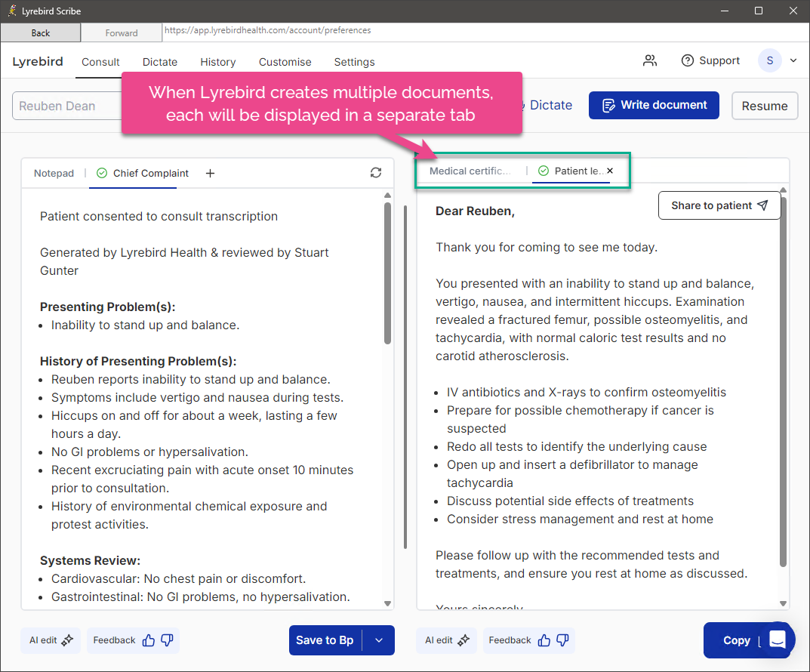810x672 pixels.
Task: Click the left note scroll up arrow
Action: click(x=387, y=196)
